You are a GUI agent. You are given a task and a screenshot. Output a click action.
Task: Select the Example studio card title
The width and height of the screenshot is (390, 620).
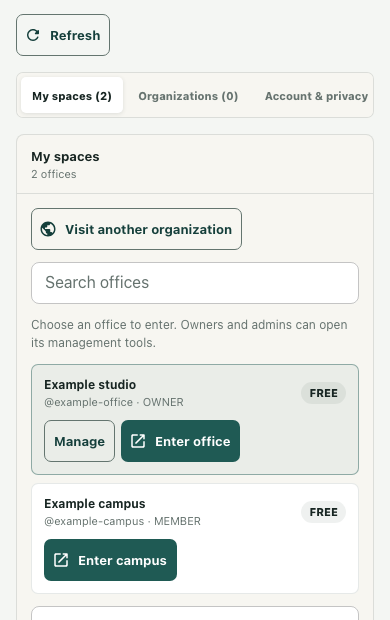coord(90,385)
